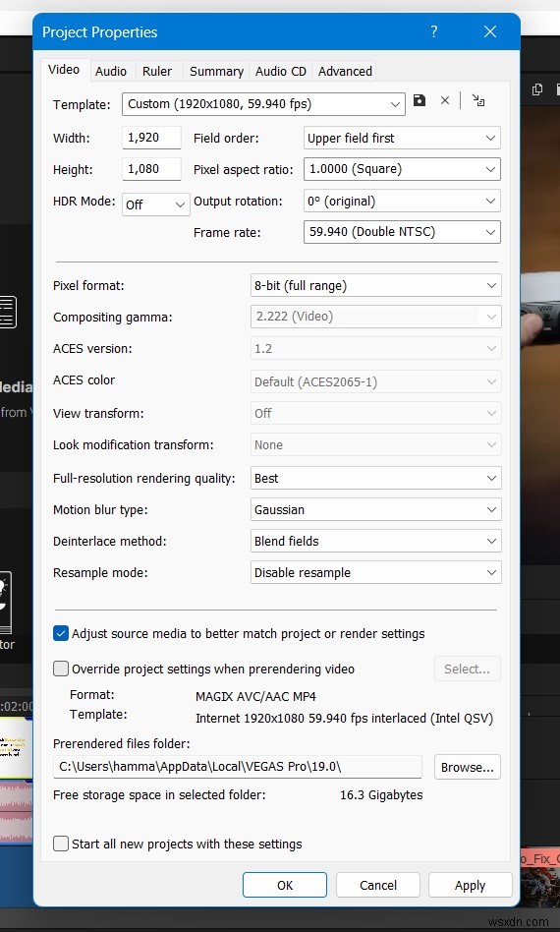
Task: Save the template using the floppy disk icon
Action: (420, 100)
